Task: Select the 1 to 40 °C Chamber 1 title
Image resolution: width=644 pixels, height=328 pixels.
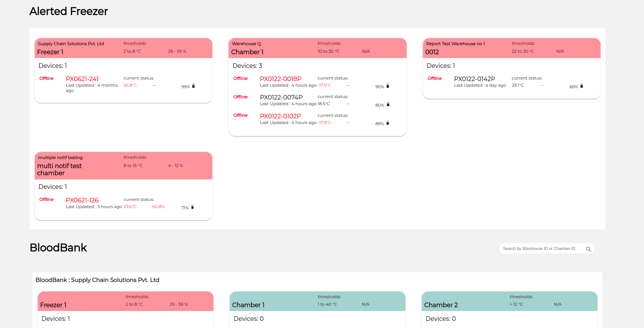Action: click(x=248, y=305)
